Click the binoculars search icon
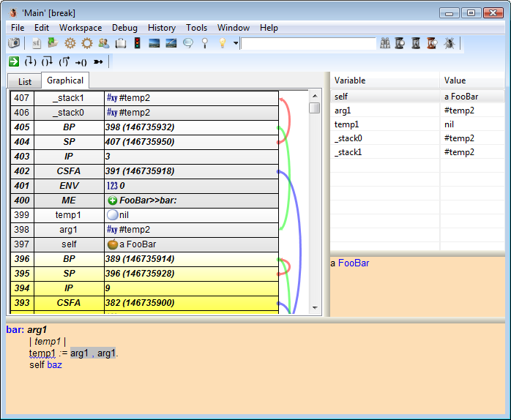This screenshot has width=511, height=420. [385, 43]
